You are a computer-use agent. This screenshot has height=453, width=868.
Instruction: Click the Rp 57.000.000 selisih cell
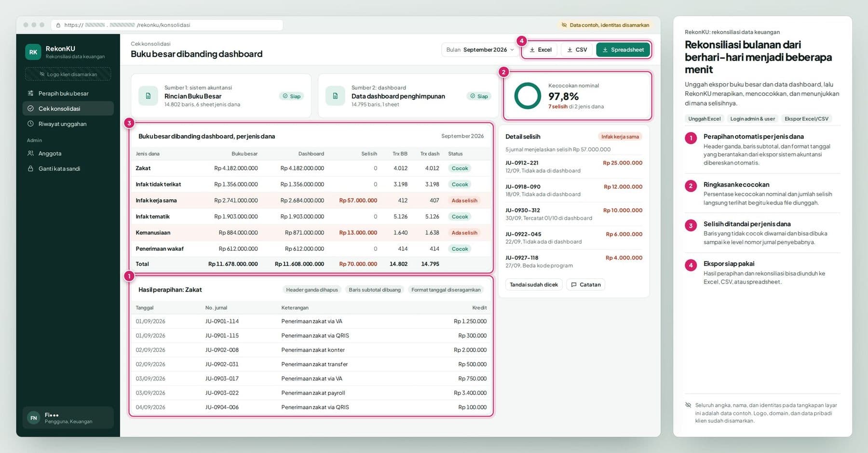[358, 200]
